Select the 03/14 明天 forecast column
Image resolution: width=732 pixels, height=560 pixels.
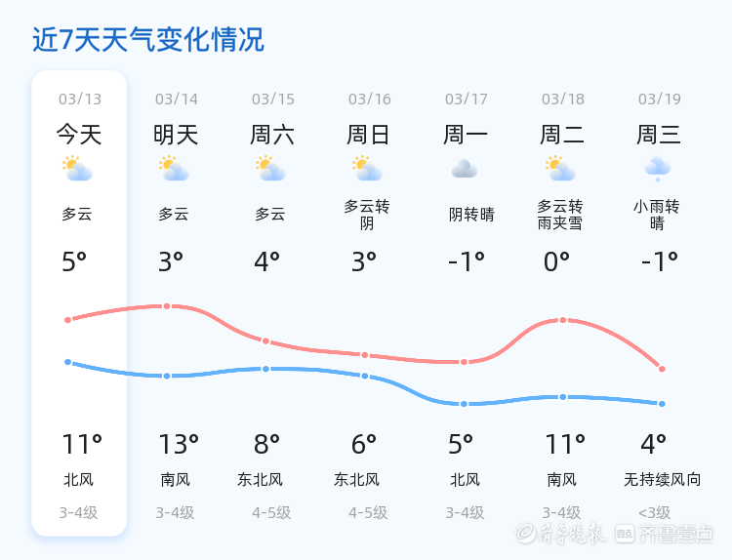[177, 303]
